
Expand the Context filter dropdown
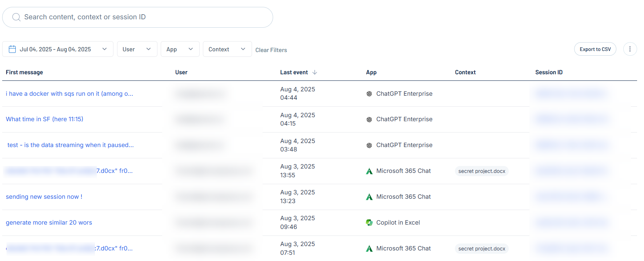click(227, 49)
